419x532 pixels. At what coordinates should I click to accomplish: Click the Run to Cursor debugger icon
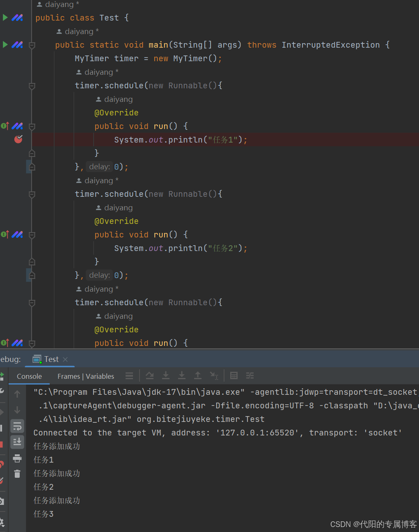[214, 375]
